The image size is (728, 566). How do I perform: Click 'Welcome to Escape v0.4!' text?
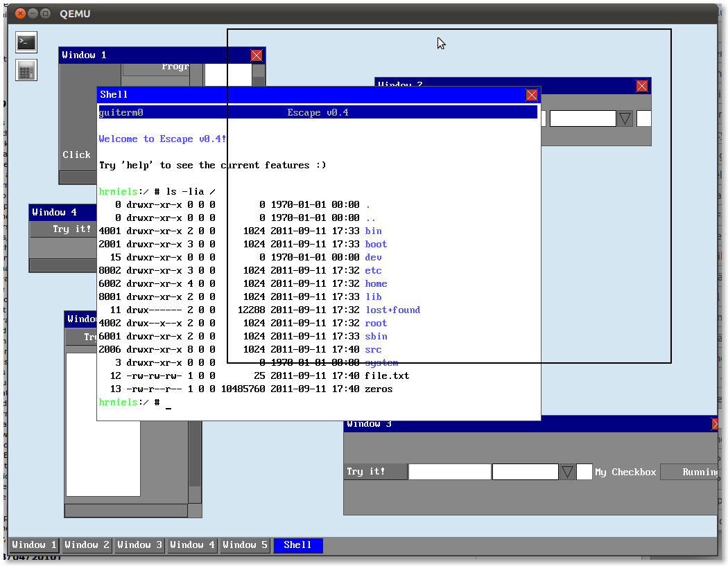pos(162,139)
